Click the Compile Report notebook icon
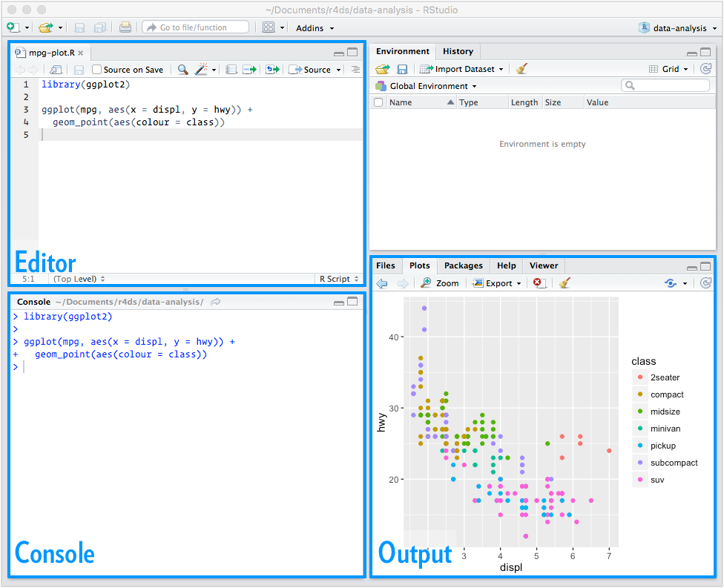This screenshot has width=724, height=588. click(x=231, y=70)
